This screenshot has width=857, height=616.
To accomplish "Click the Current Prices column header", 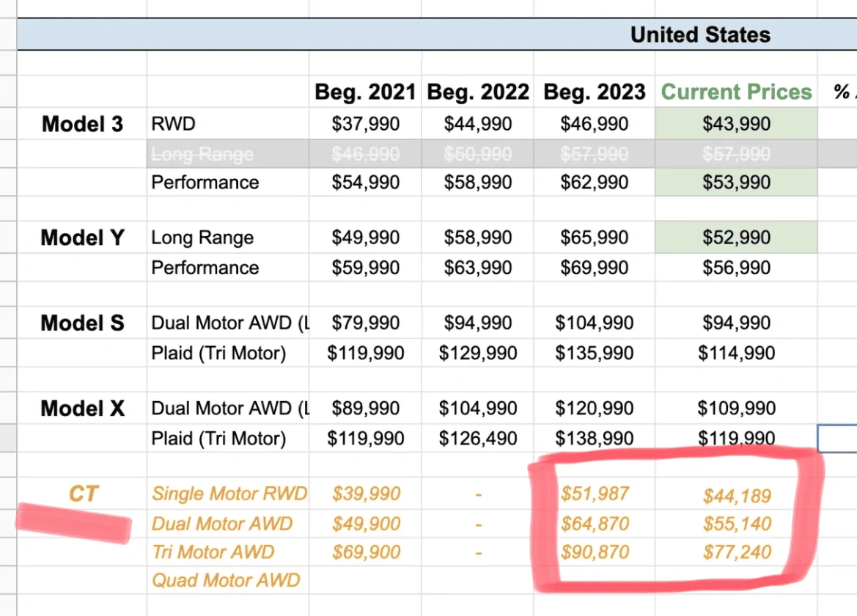I will coord(736,92).
